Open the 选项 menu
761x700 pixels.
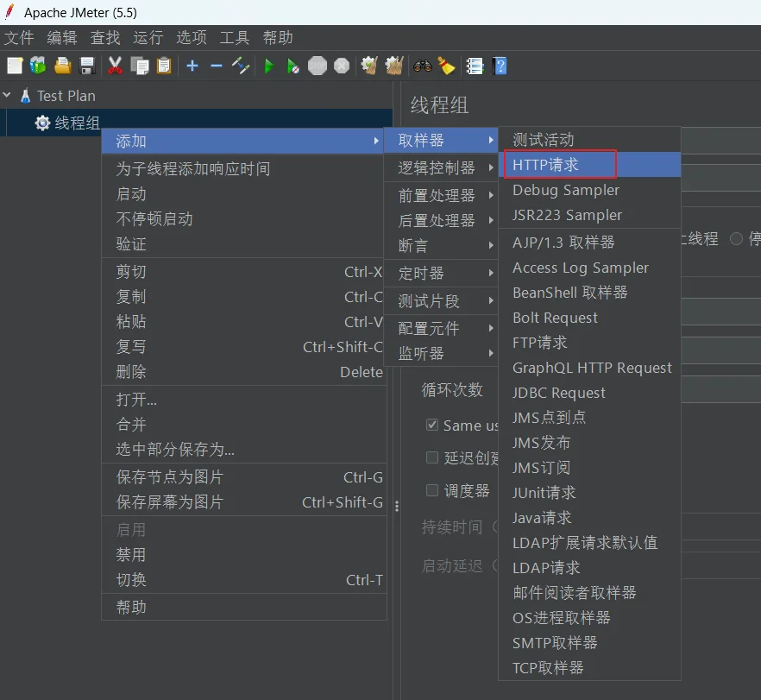[x=192, y=37]
